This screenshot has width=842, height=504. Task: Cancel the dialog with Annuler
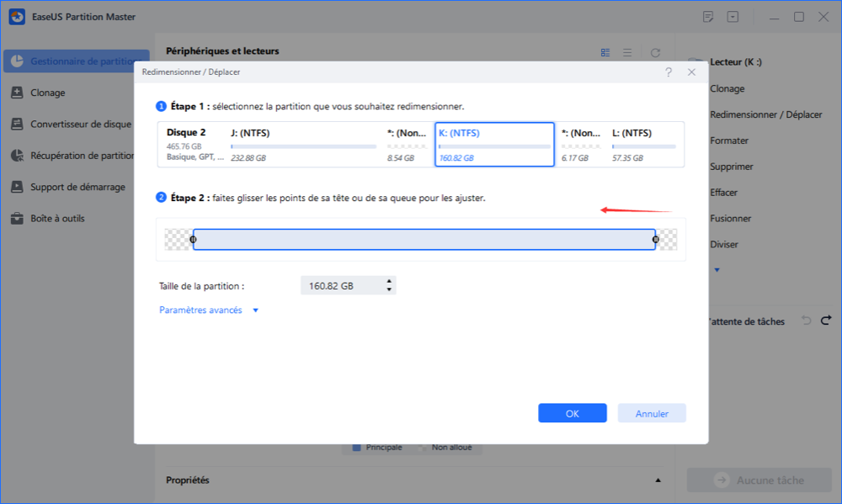tap(651, 412)
